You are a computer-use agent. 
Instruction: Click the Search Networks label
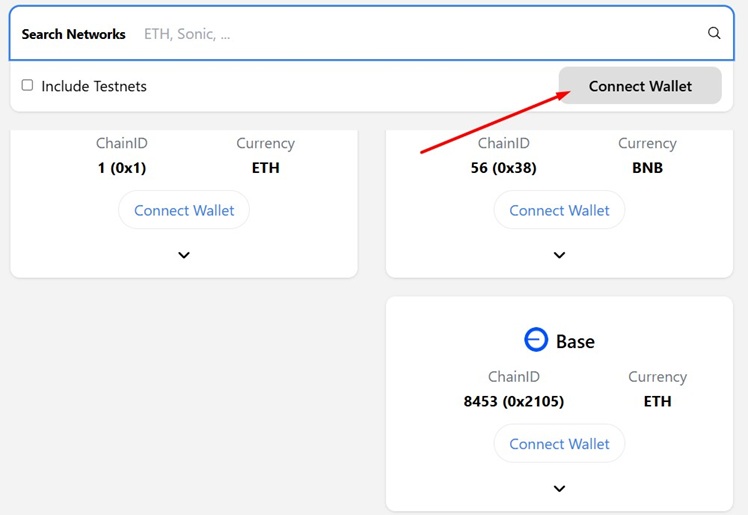(73, 34)
